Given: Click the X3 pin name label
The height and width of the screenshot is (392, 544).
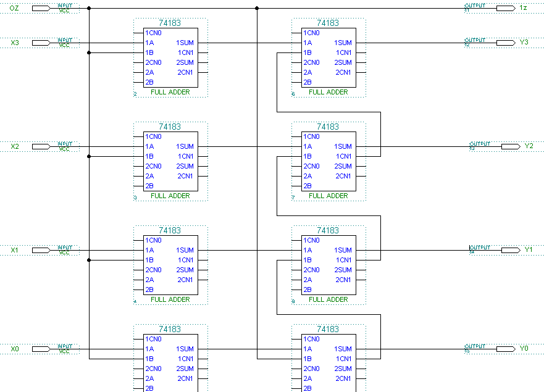Looking at the screenshot, I should point(15,43).
